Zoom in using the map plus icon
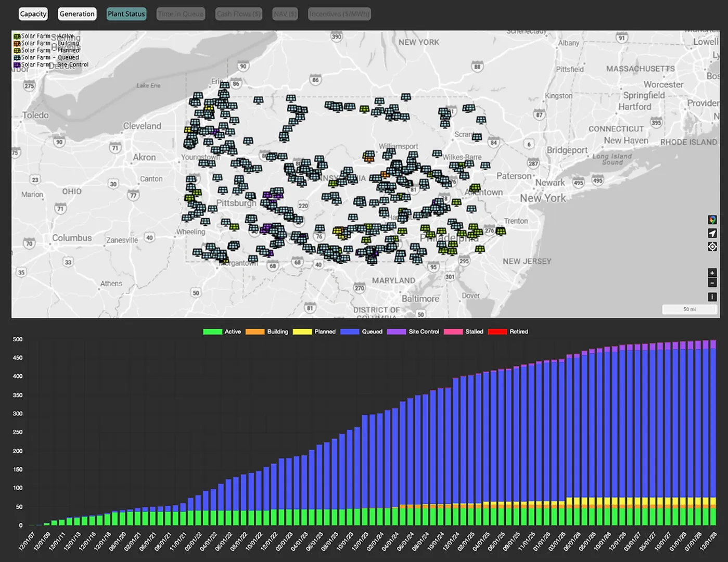The height and width of the screenshot is (562, 728). point(712,272)
